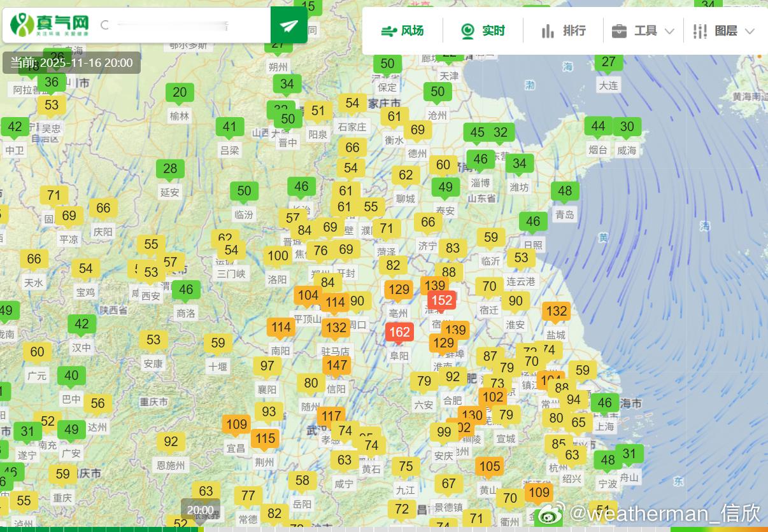
Task: Click the 实时 location pin icon
Action: click(x=468, y=31)
